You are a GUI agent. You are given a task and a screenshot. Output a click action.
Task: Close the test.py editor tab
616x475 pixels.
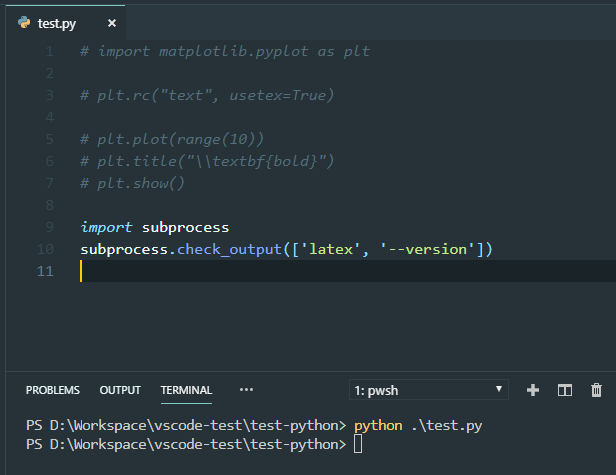tap(112, 23)
